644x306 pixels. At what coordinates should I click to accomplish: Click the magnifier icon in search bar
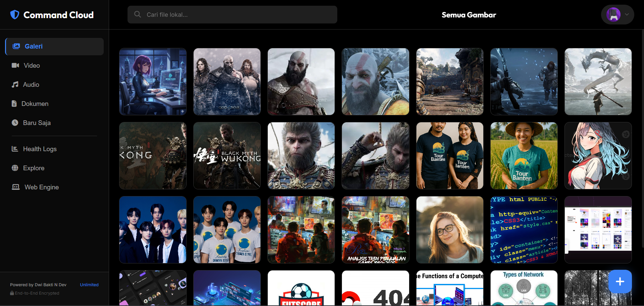click(138, 14)
